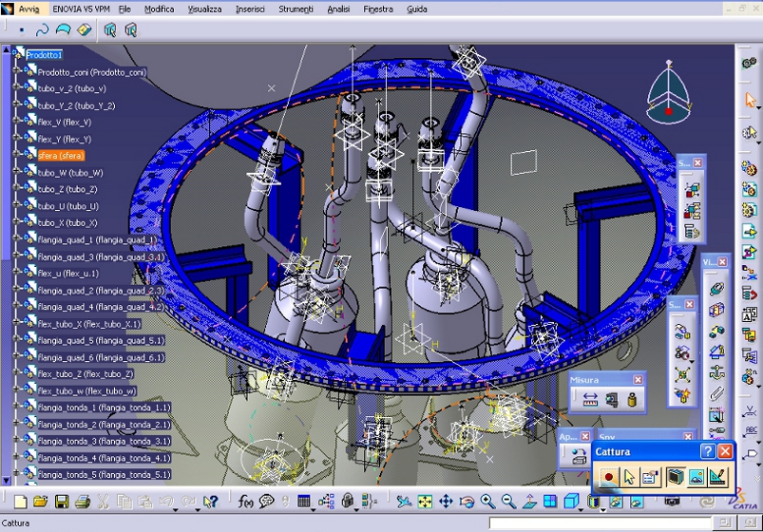Screen dimensions: 763x532
Task: Click the select arrow in right toolbar
Action: point(750,101)
